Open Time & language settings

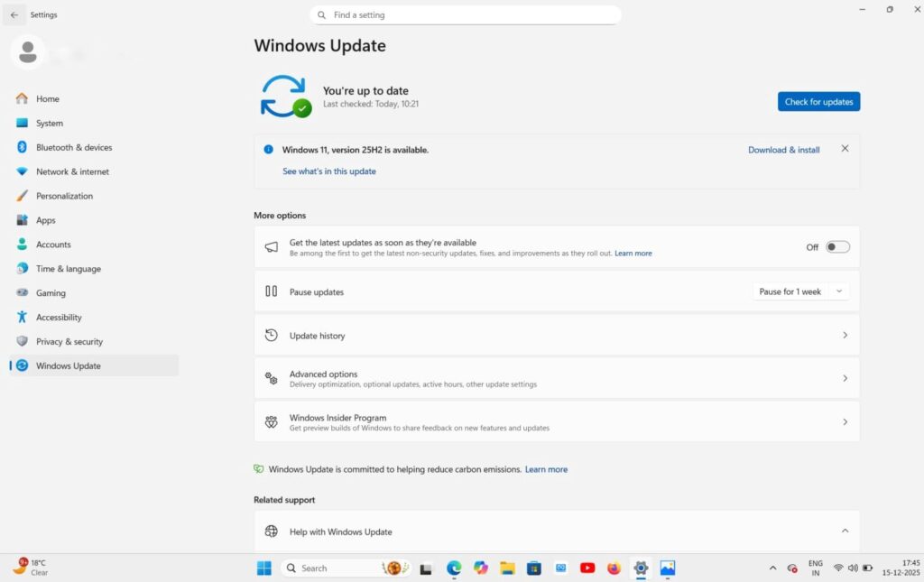(67, 268)
